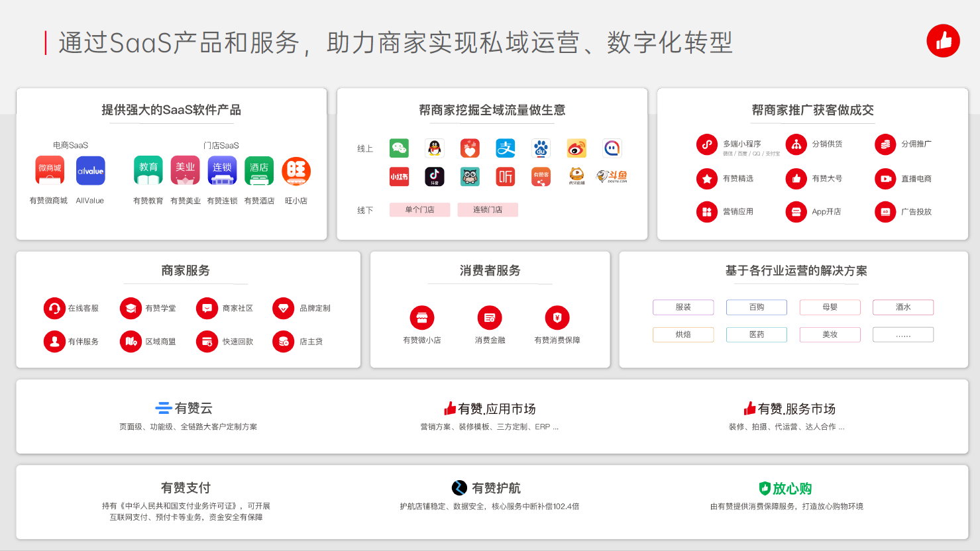Screen dimensions: 980x551
Task: Click the 有赞支付 heading
Action: point(186,488)
